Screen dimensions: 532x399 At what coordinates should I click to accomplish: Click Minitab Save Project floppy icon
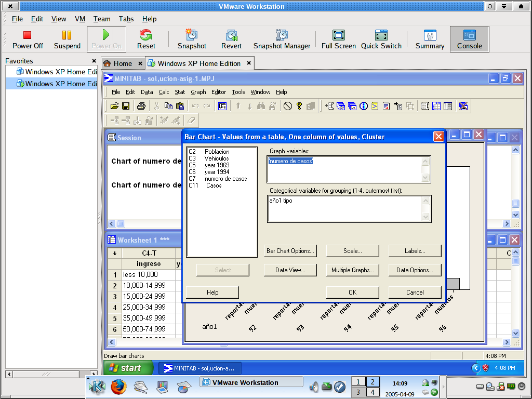(126, 106)
